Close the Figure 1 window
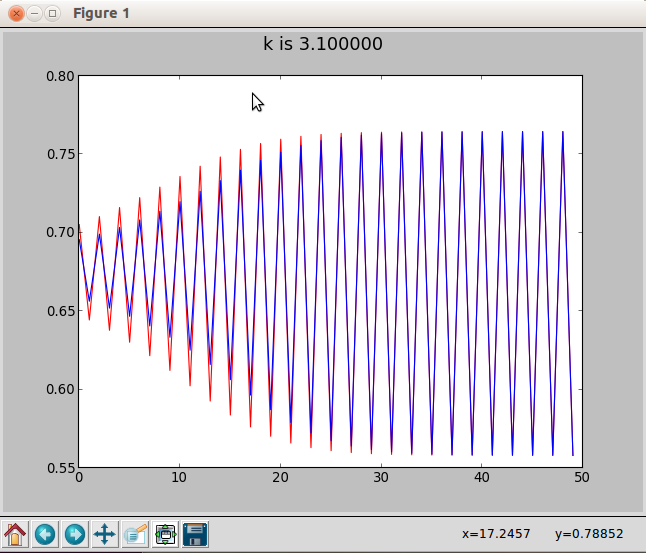Screen dimensions: 646x553 16,14
